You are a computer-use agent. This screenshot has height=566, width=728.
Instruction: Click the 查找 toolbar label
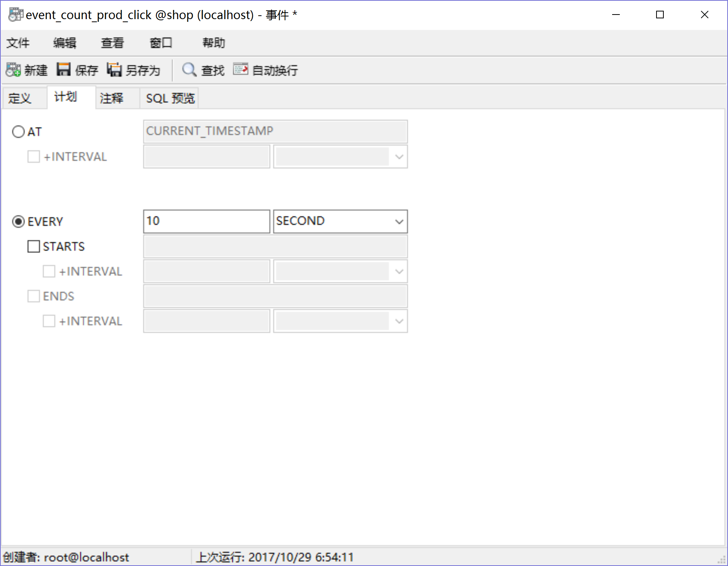pyautogui.click(x=213, y=70)
